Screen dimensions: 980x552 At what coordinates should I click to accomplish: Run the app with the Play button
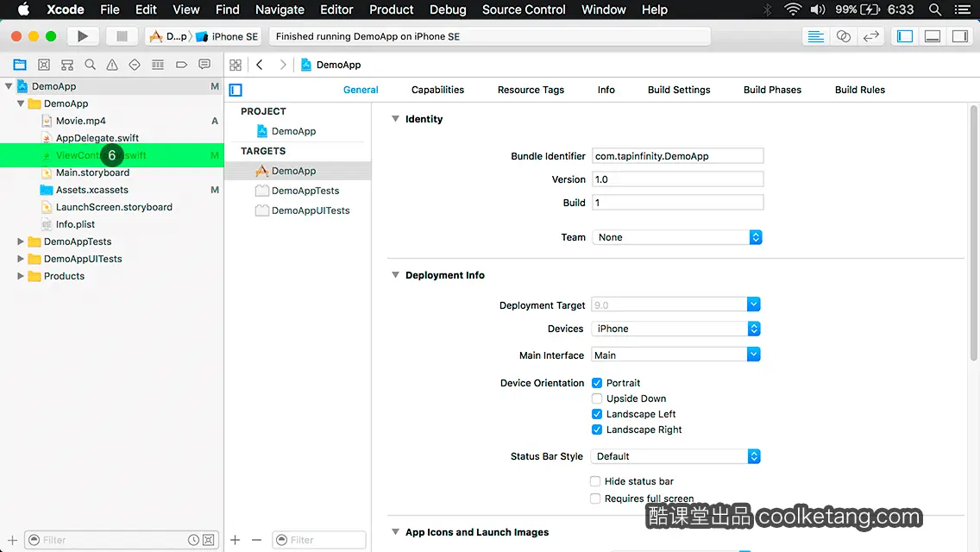82,36
